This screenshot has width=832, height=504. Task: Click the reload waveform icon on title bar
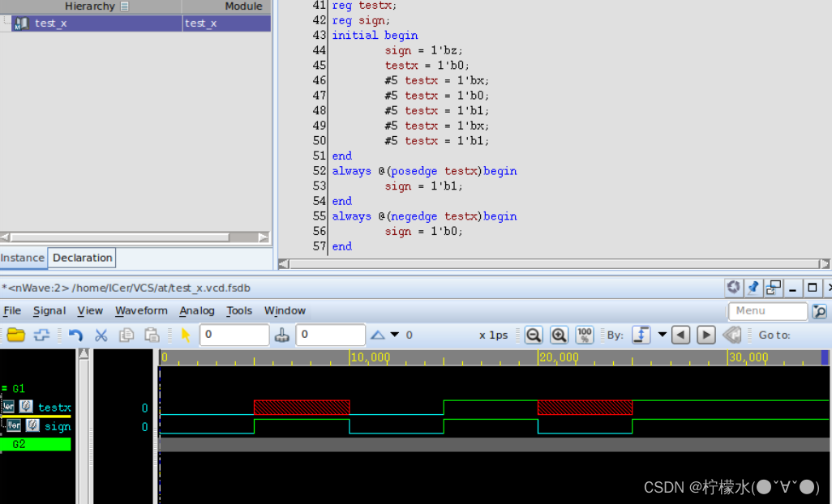click(734, 287)
